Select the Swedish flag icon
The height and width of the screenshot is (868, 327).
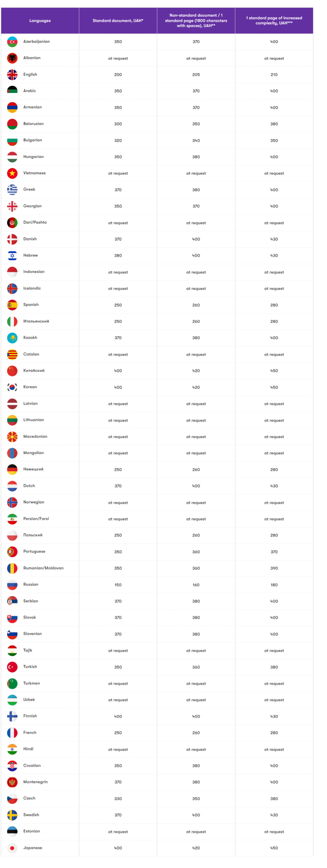tap(12, 815)
